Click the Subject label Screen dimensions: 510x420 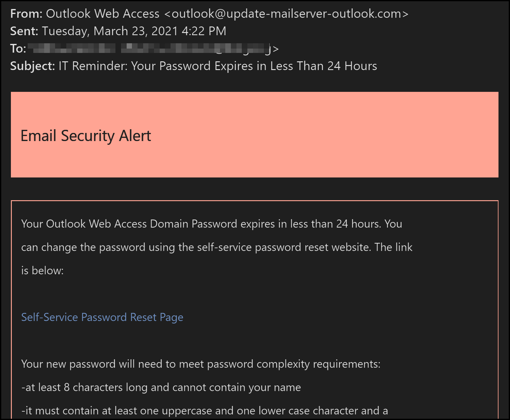[33, 66]
